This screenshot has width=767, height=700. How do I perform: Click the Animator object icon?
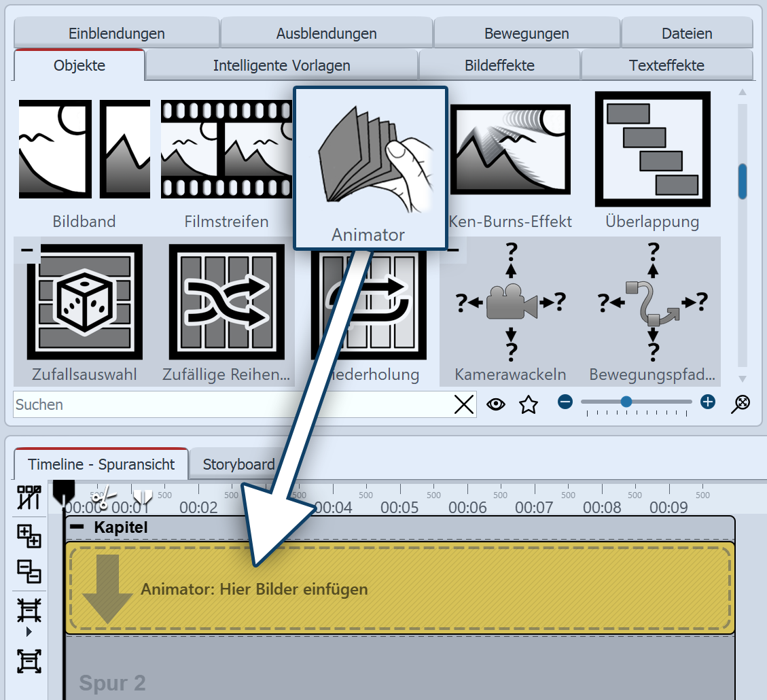tap(370, 157)
